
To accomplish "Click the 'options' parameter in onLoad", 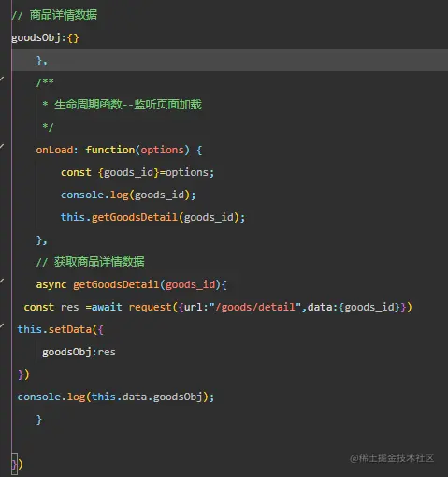I will coord(162,150).
